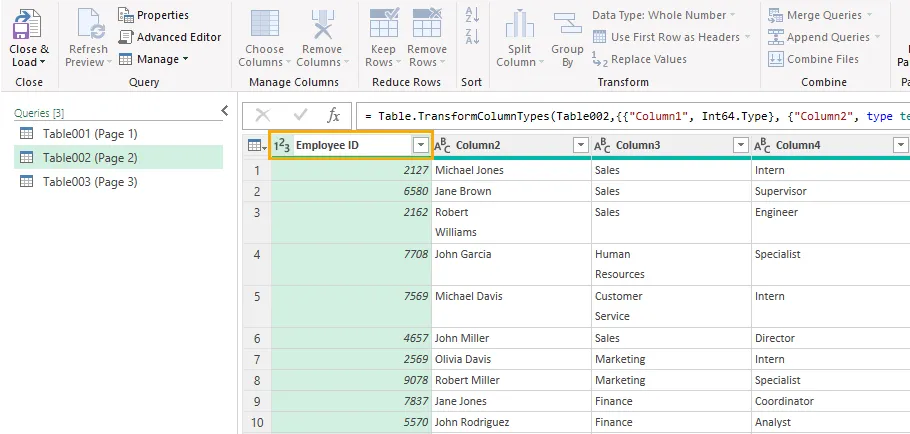Click cell John Rodriguez
910x434 pixels.
click(x=511, y=422)
